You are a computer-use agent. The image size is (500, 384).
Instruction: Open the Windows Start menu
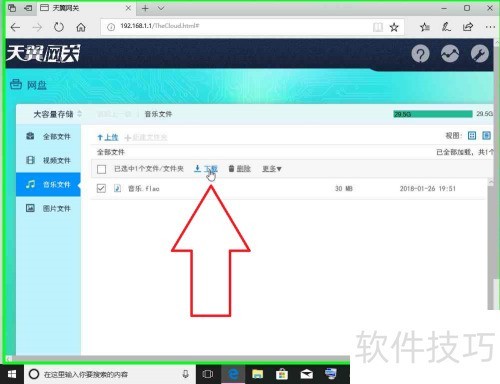(x=12, y=374)
